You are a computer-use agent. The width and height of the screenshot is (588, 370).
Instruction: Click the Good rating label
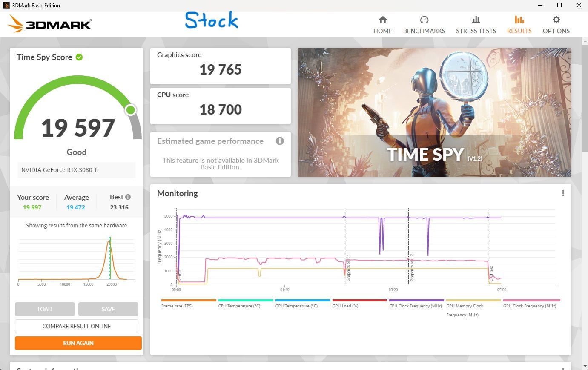point(77,152)
